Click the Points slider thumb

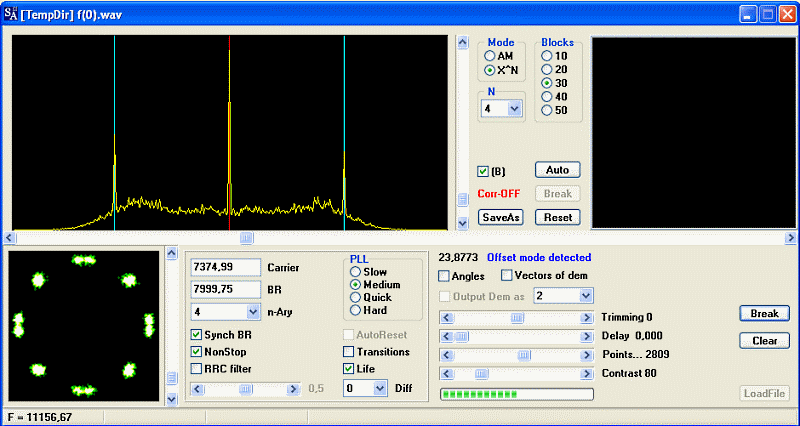coord(524,355)
